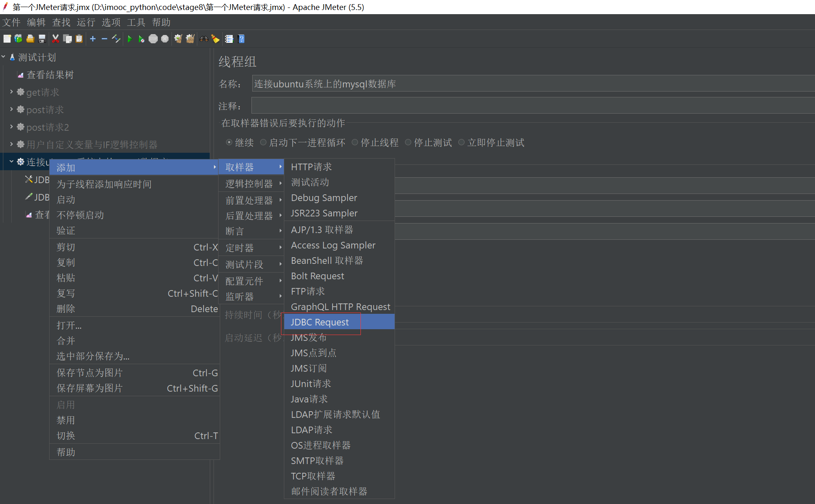Open the 逻辑控制器 submenu entry

[x=249, y=184]
